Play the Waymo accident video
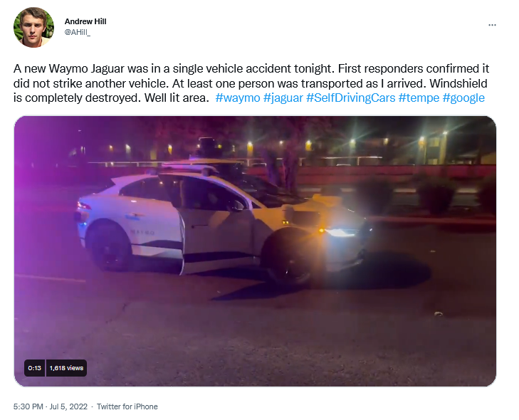This screenshot has height=420, width=519. [x=255, y=251]
